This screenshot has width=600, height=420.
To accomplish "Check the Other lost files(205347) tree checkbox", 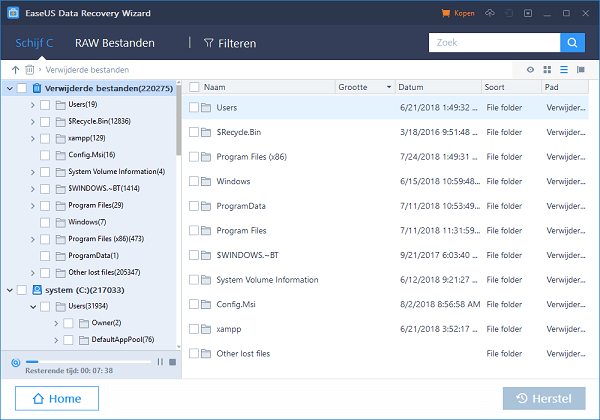I will [x=45, y=273].
